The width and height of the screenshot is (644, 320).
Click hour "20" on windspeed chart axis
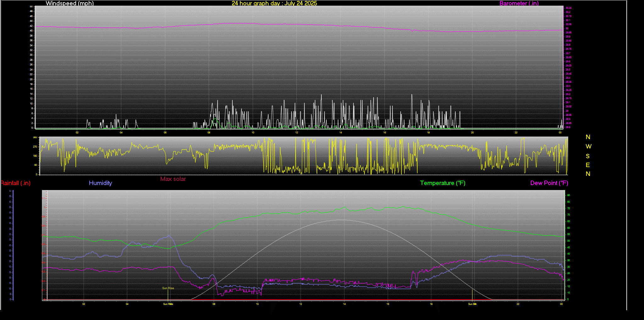[472, 132]
